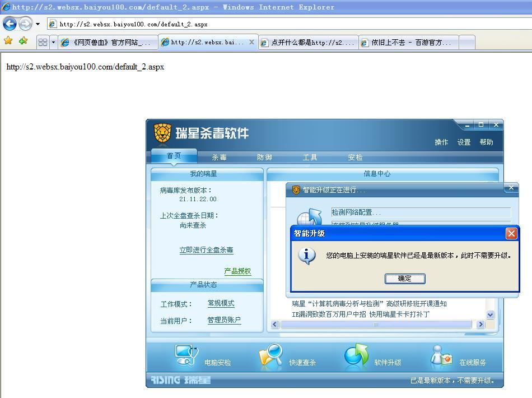Screen dimensions: 532x398
Task: Click the IE Back navigation arrow
Action: 10,24
